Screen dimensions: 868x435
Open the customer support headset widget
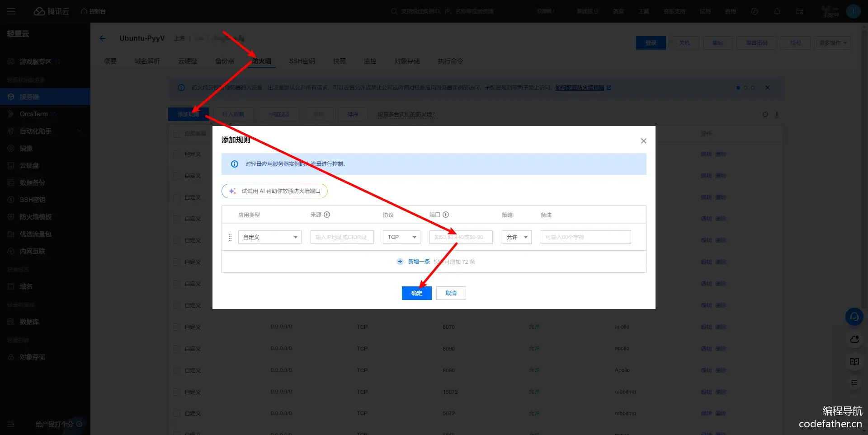(x=854, y=317)
